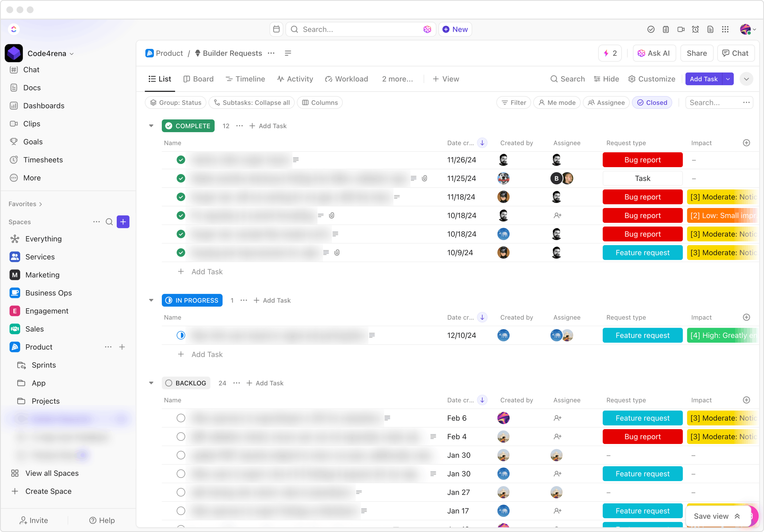Click the alarm clock reminders icon
This screenshot has height=532, width=764.
695,29
